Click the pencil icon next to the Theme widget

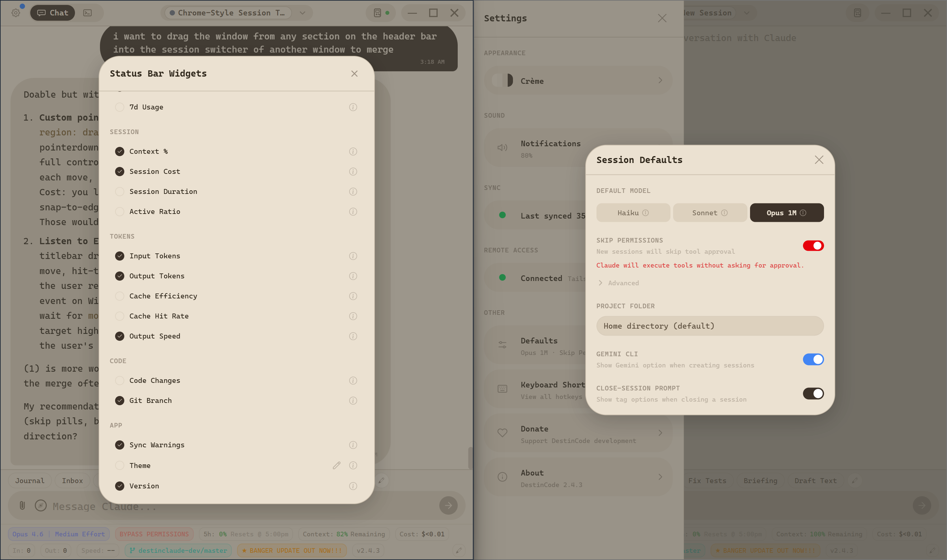(x=336, y=465)
